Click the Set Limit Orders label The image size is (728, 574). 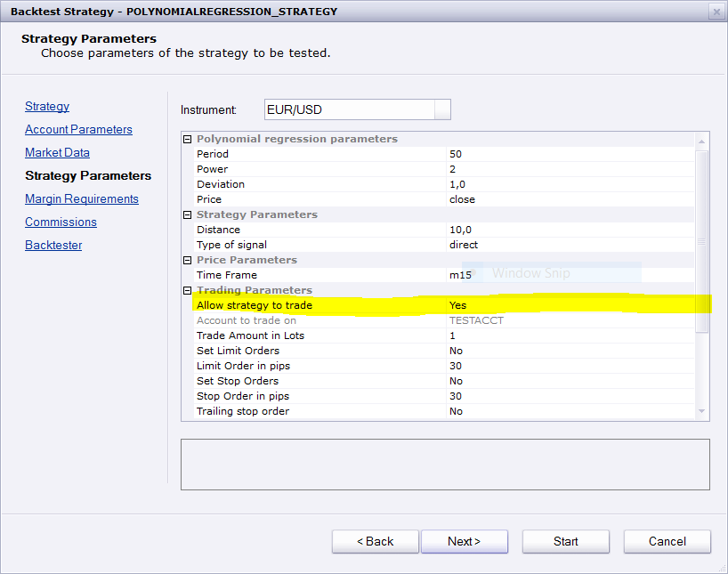click(238, 351)
